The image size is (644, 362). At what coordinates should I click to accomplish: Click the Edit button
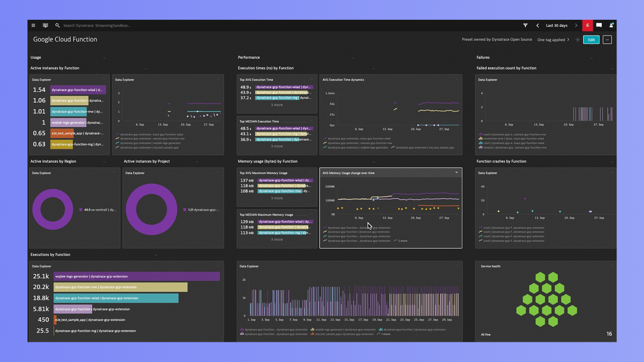(x=591, y=40)
